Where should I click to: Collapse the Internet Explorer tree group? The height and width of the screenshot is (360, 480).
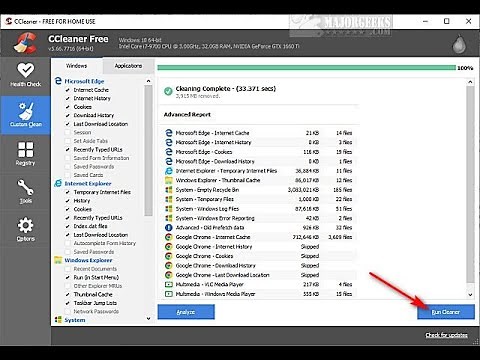[x=88, y=183]
